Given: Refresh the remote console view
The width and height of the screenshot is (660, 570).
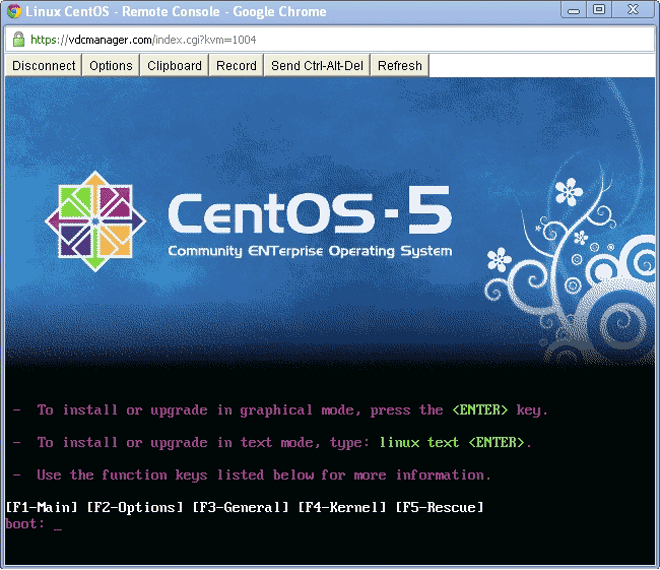Looking at the screenshot, I should pos(399,66).
